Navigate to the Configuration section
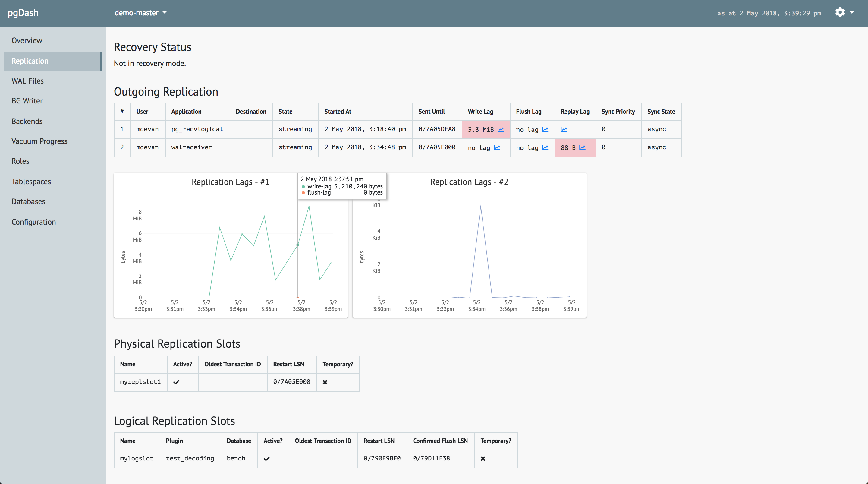The height and width of the screenshot is (484, 868). pos(34,221)
